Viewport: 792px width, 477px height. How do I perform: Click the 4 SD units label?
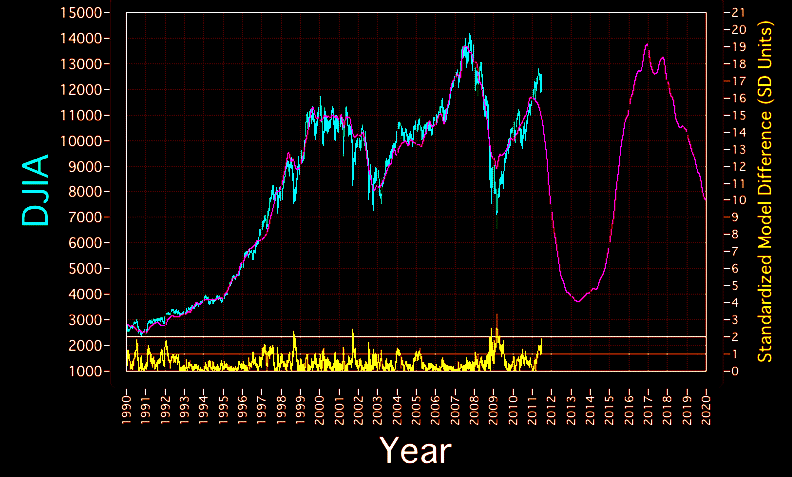pyautogui.click(x=735, y=303)
